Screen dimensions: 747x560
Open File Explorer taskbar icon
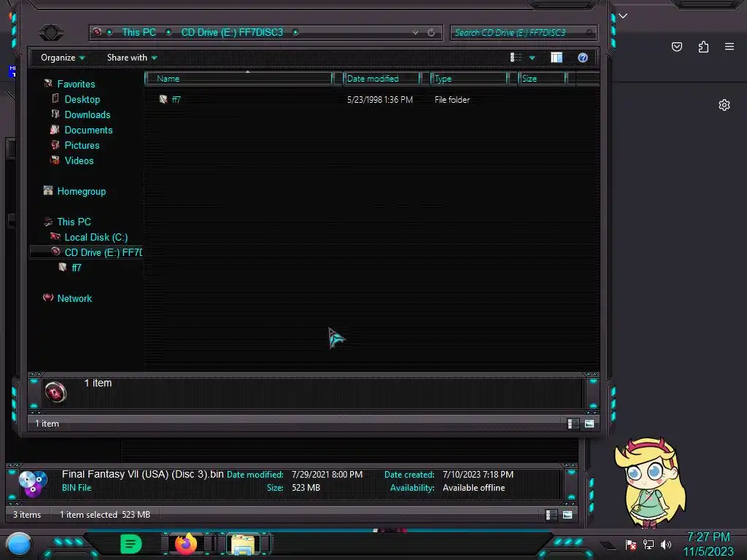click(x=242, y=544)
